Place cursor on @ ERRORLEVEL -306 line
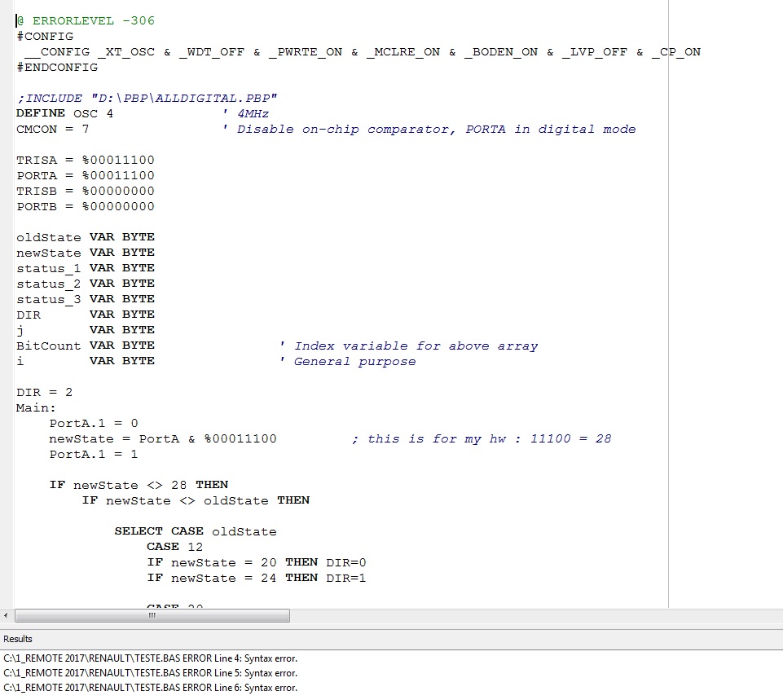Image resolution: width=783 pixels, height=700 pixels. tap(86, 20)
